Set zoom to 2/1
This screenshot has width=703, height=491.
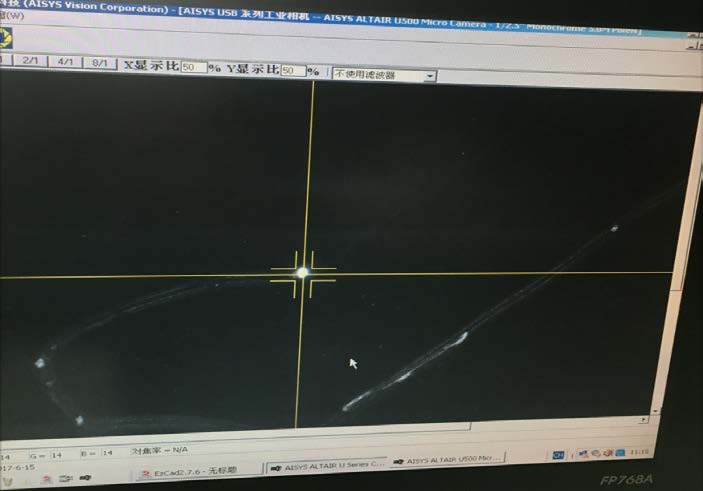(x=30, y=62)
